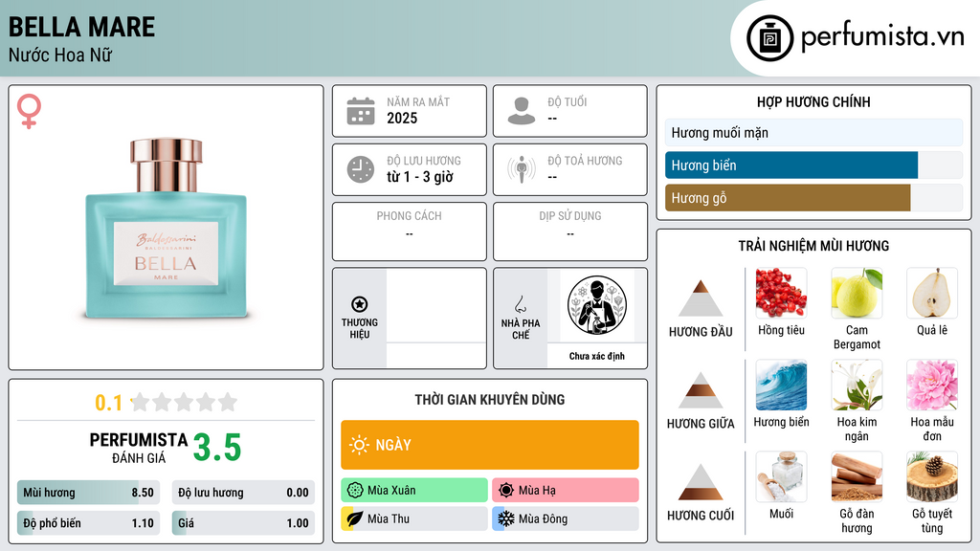Click the Mùi hương 8.50 rating bar
980x551 pixels.
[88, 493]
